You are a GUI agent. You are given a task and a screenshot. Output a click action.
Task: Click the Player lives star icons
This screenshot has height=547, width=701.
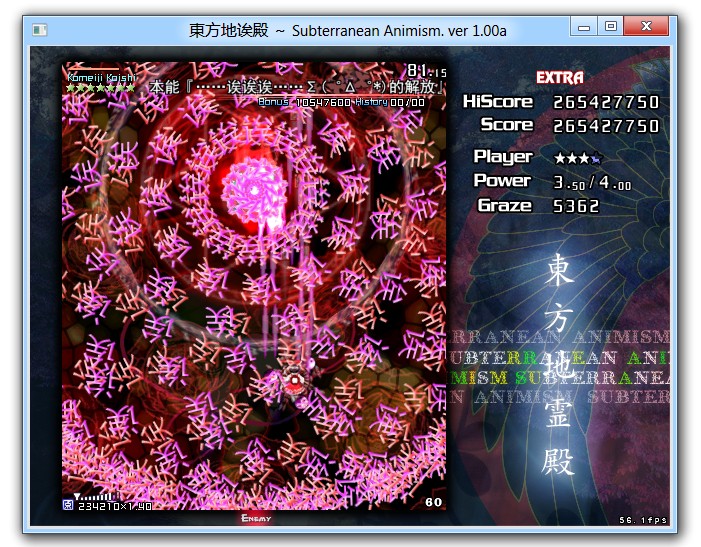(578, 157)
